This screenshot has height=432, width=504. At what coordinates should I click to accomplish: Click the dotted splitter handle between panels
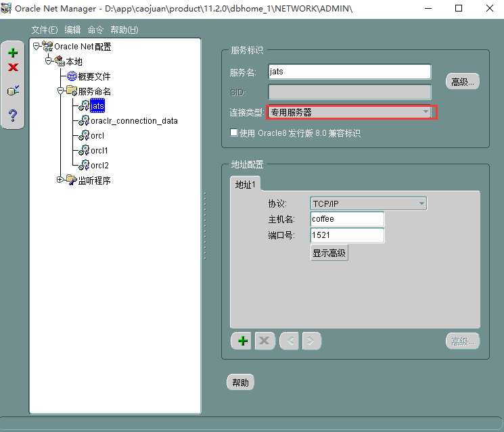coord(205,226)
